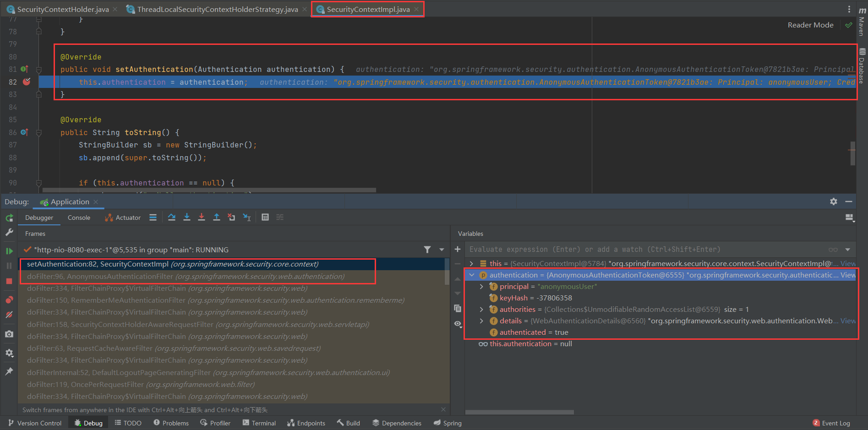The width and height of the screenshot is (868, 430).
Task: Enable Reader Mode
Action: (810, 25)
